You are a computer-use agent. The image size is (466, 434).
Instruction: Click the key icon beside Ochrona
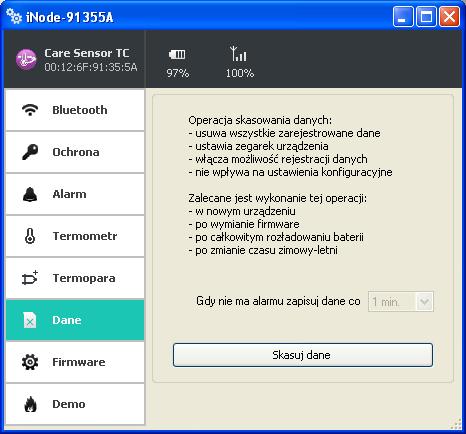pyautogui.click(x=30, y=152)
